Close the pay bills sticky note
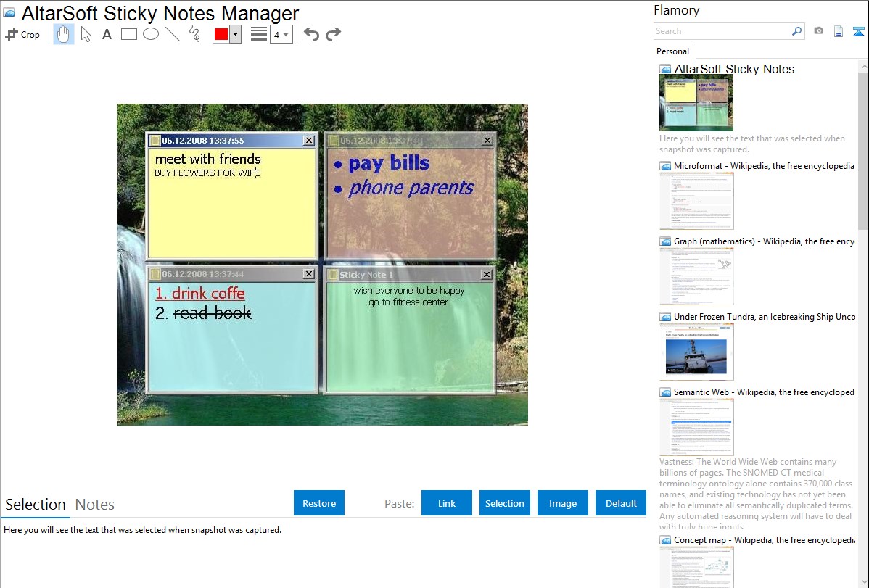The width and height of the screenshot is (869, 588). [487, 140]
